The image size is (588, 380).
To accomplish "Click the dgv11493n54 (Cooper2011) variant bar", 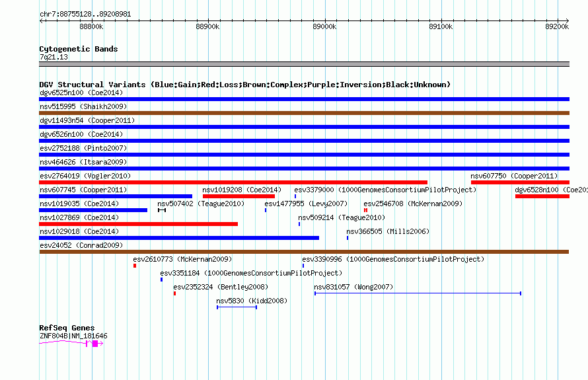I will coord(304,127).
